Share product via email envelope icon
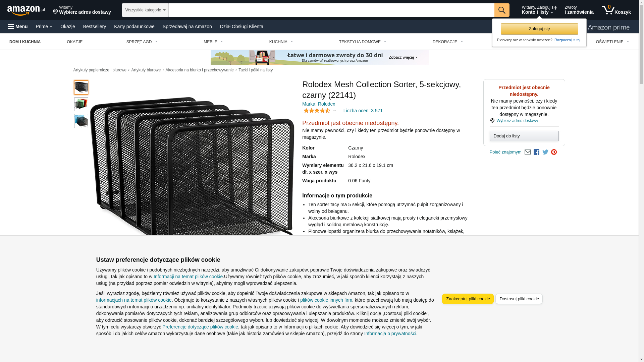This screenshot has width=644, height=362. (x=528, y=152)
